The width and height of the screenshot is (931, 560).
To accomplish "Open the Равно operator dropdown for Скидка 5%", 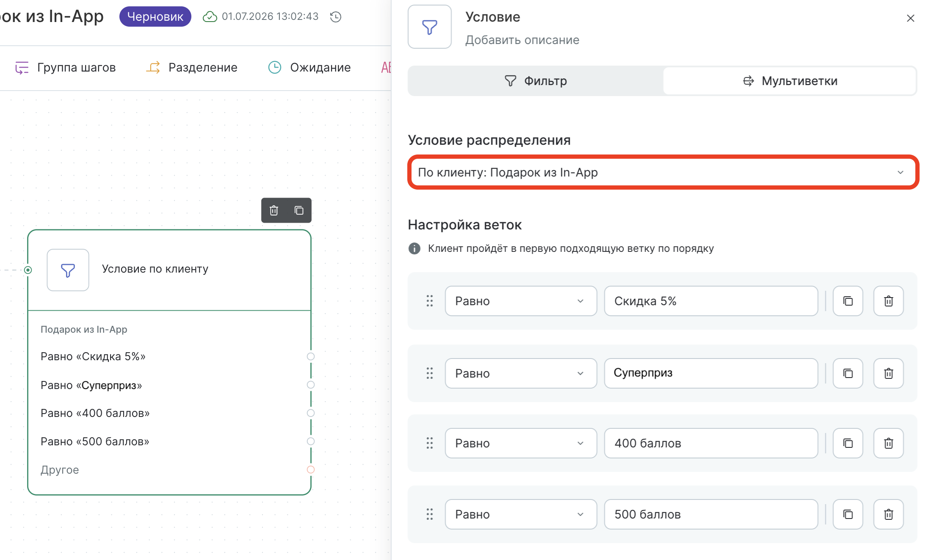I will (521, 301).
